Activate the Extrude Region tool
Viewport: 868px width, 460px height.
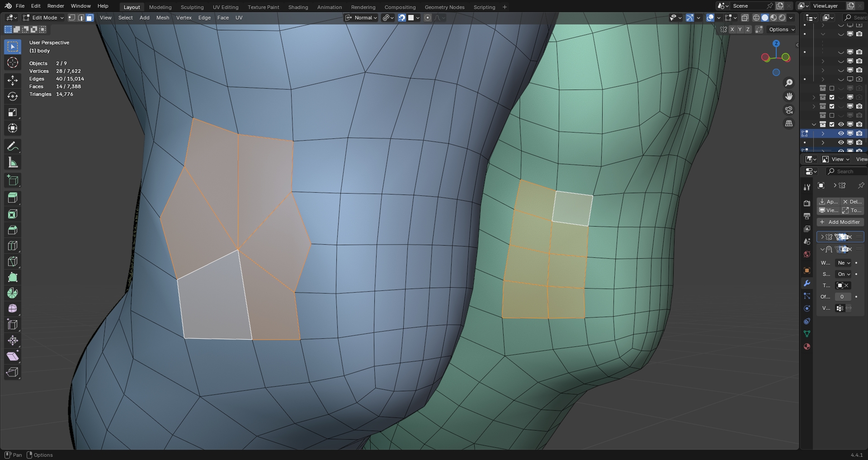[13, 198]
